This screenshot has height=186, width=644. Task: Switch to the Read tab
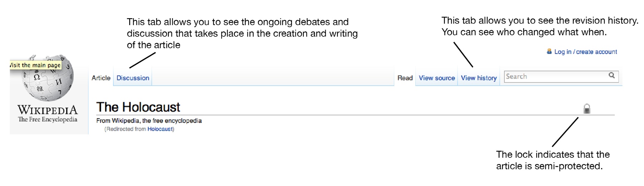point(405,78)
